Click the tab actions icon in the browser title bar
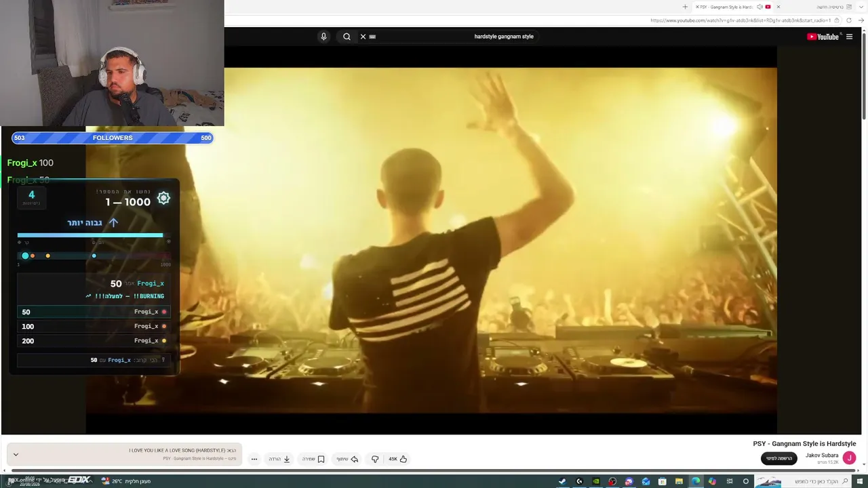Screen dimensions: 868x488 pyautogui.click(x=848, y=7)
